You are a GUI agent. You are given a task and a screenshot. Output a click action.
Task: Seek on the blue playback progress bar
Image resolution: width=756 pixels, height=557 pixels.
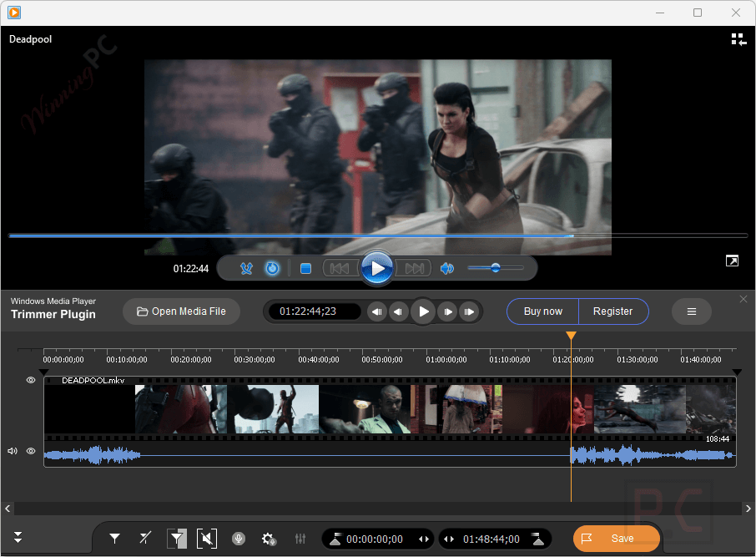[x=377, y=236]
